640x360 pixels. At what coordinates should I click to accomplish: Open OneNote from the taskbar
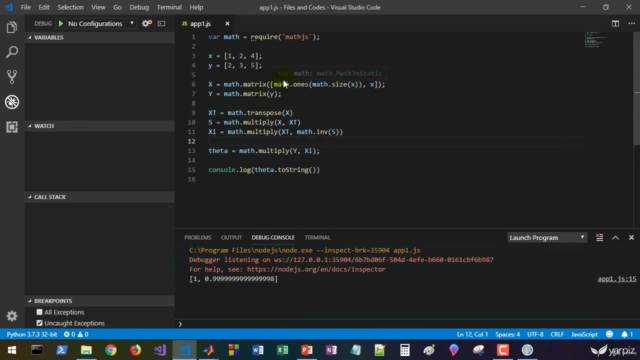click(331, 350)
